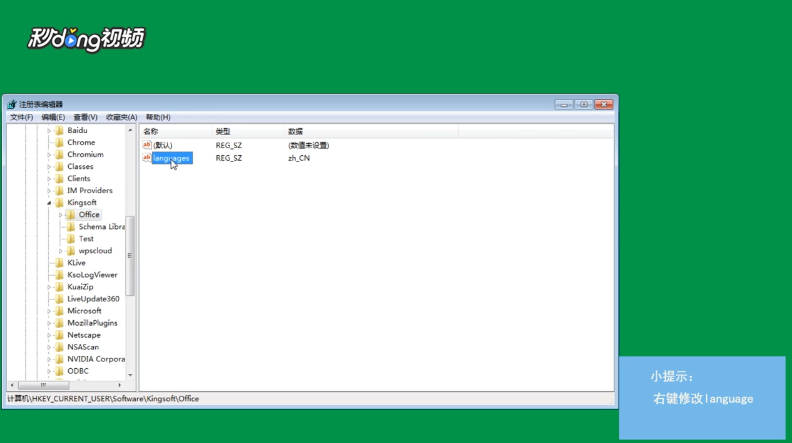The image size is (792, 443).
Task: Select the IM Providers key
Action: pos(90,190)
